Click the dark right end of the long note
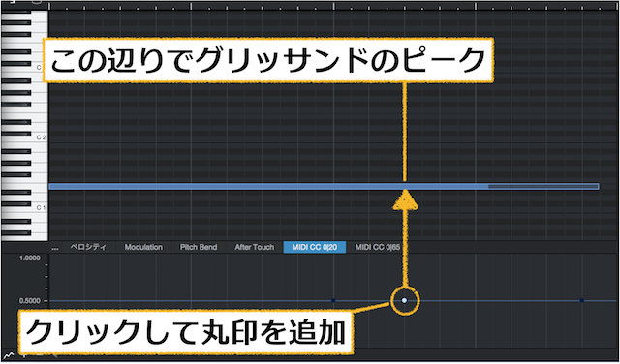The image size is (620, 364). point(543,186)
